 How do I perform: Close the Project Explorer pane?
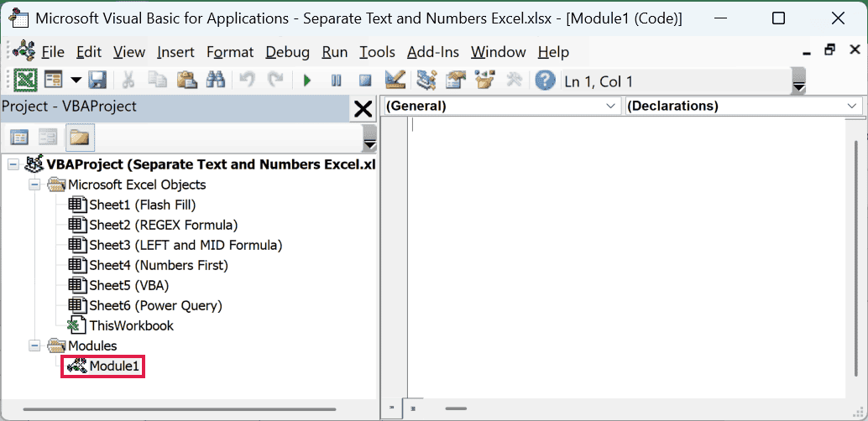pyautogui.click(x=363, y=109)
